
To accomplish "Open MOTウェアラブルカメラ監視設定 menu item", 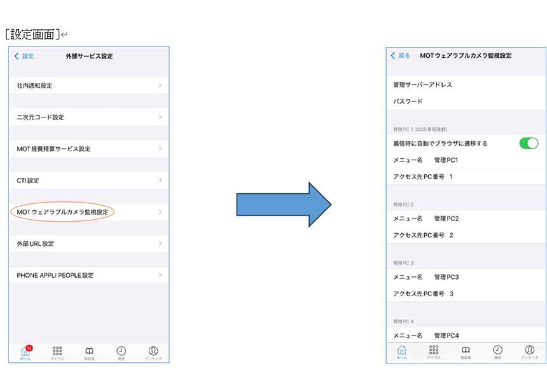I will 62,212.
